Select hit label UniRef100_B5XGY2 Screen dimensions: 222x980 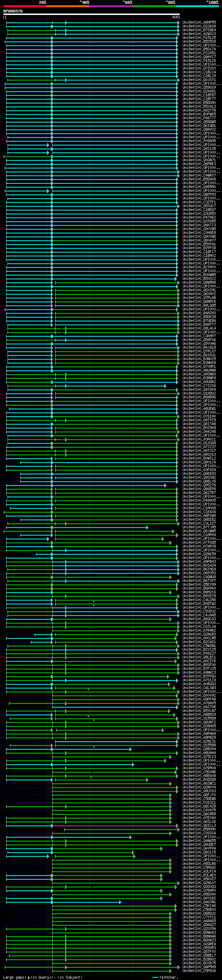click(199, 278)
